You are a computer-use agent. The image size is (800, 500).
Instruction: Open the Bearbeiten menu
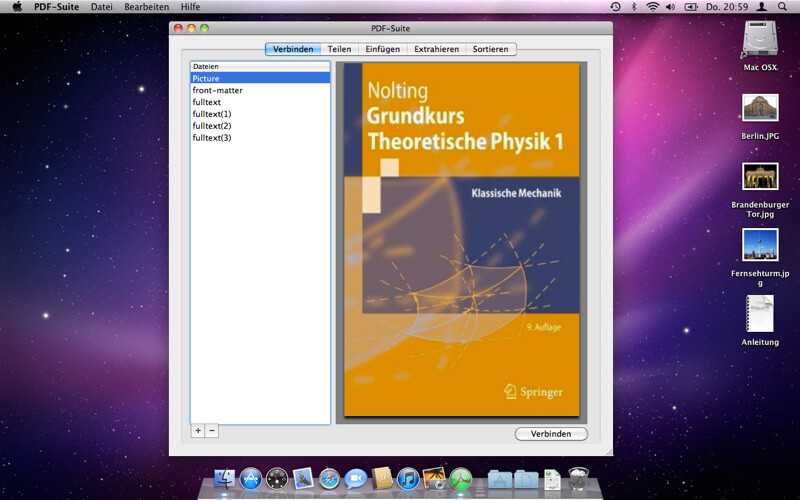pos(146,7)
